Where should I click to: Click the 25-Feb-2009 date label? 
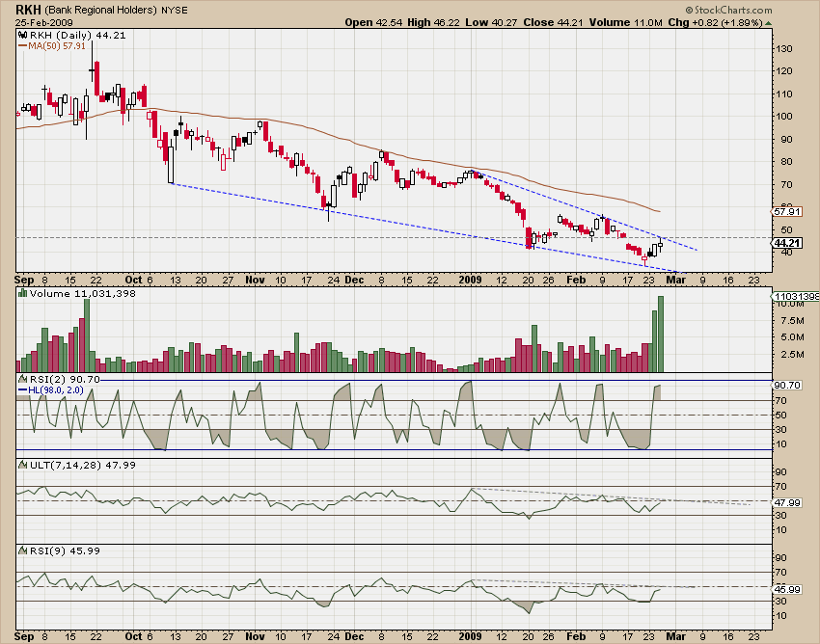(44, 22)
